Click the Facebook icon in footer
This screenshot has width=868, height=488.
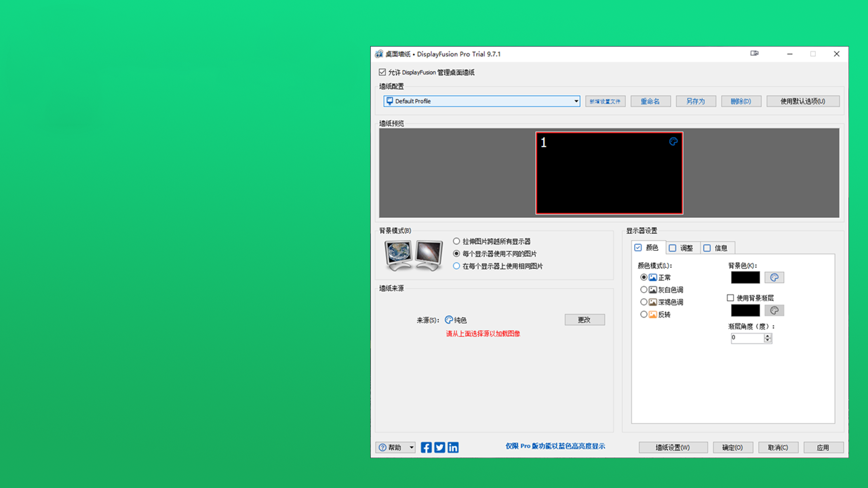click(x=427, y=447)
